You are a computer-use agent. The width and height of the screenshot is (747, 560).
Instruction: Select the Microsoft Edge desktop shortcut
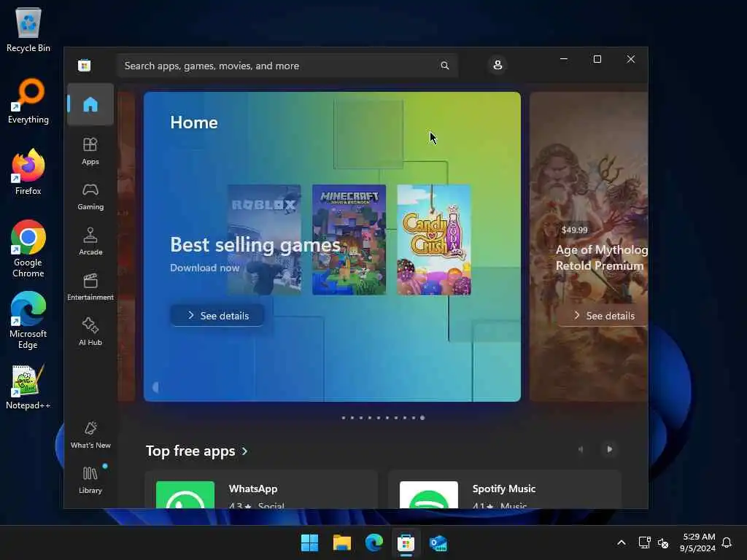click(28, 320)
